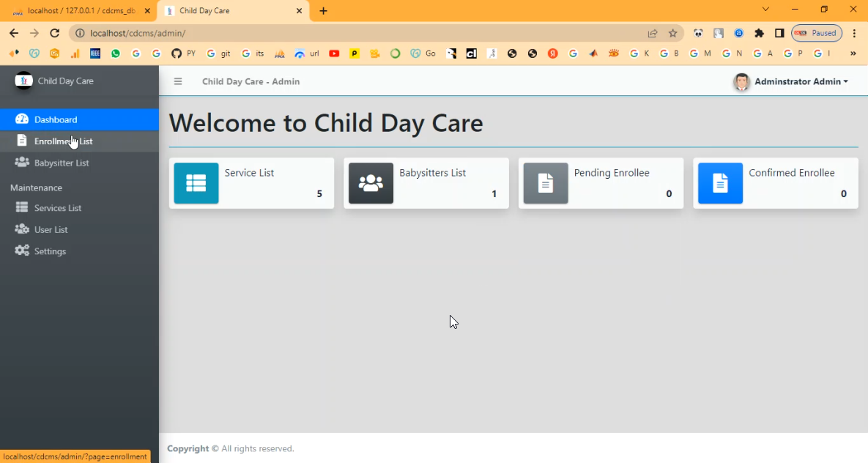Screen dimensions: 868x463
Task: Go forward one page
Action: coord(34,33)
